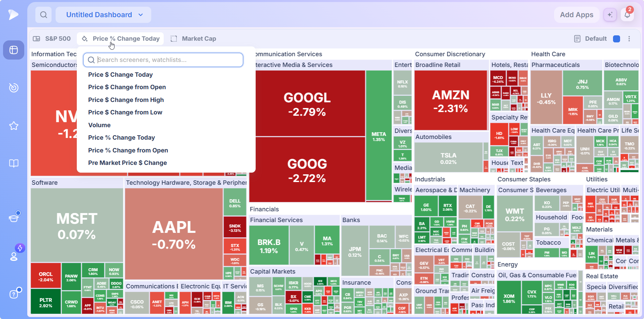Pick Price % Change Today in list
Viewport: 644px width, 319px height.
click(122, 138)
